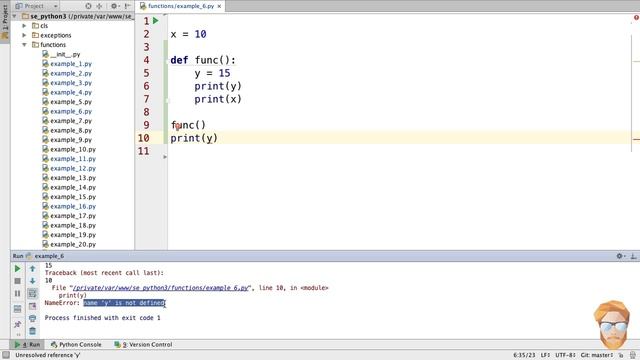This screenshot has height=360, width=640.
Task: Clear all console output with the trash icon
Action: [33, 331]
